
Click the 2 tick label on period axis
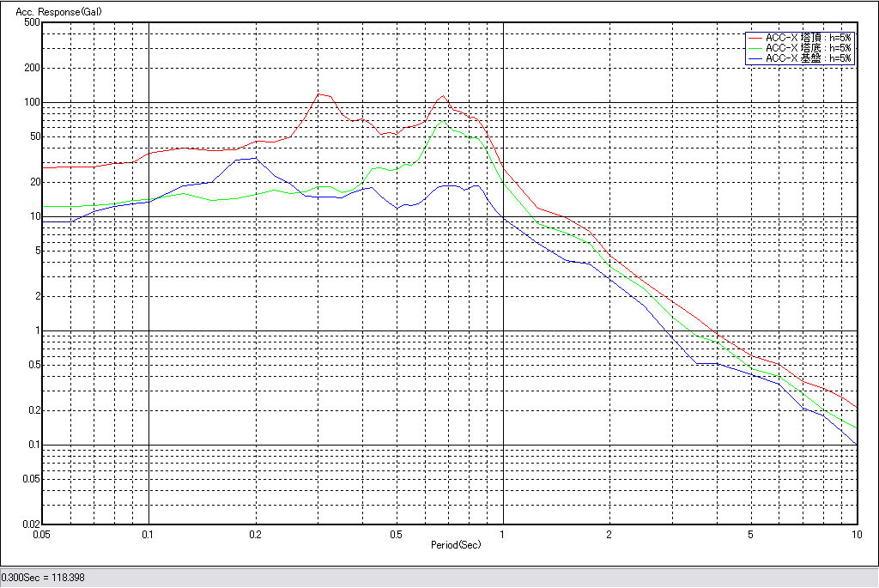[x=609, y=535]
